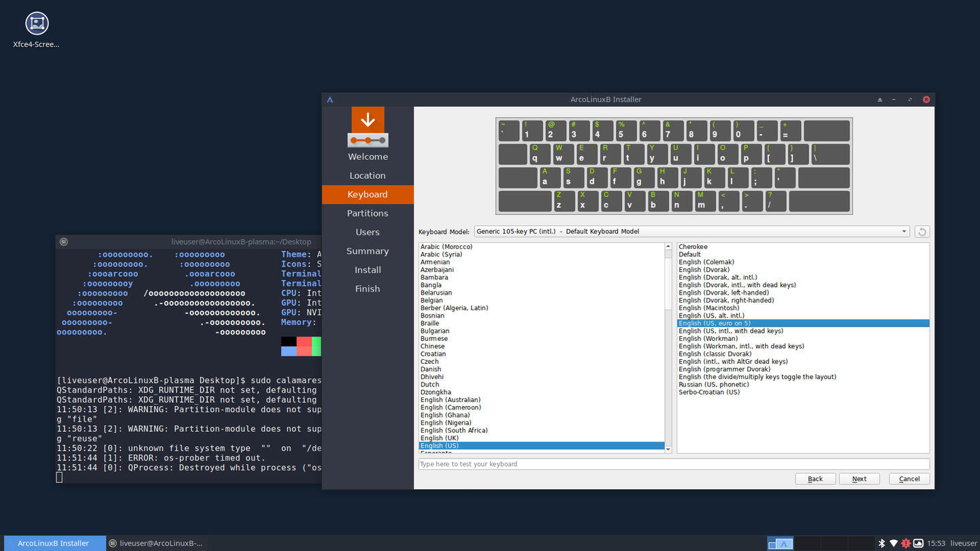Click scrollbar down arrow of language list
The height and width of the screenshot is (551, 980).
pos(668,449)
